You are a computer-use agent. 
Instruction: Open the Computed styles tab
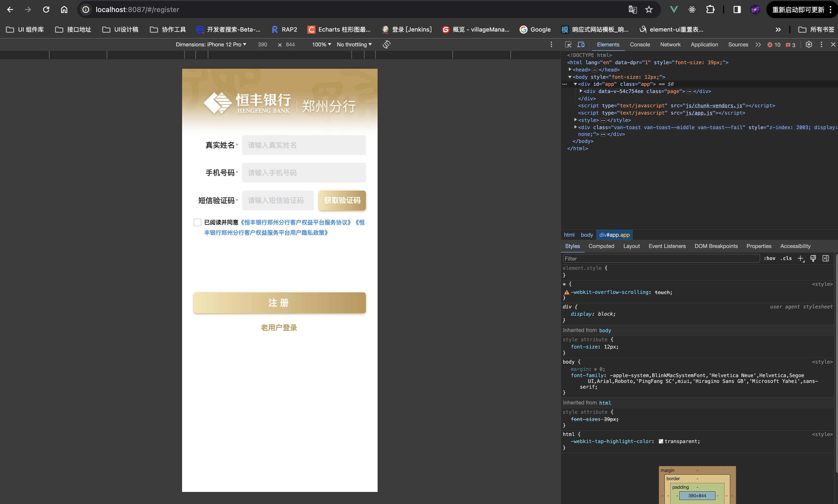(x=601, y=246)
